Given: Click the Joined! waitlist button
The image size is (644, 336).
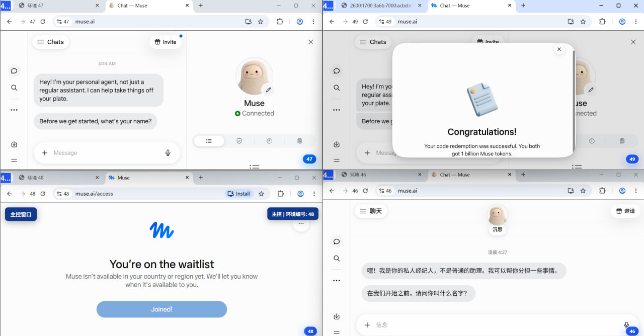Looking at the screenshot, I should click(x=162, y=309).
